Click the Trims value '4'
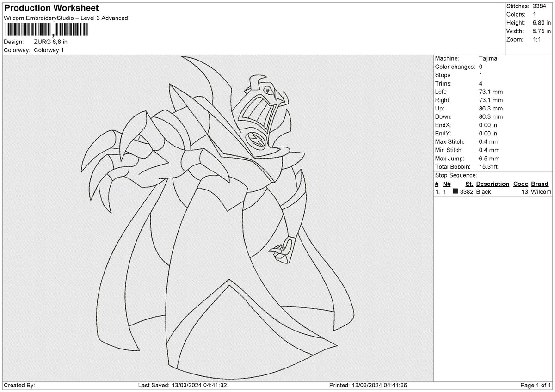 [481, 83]
